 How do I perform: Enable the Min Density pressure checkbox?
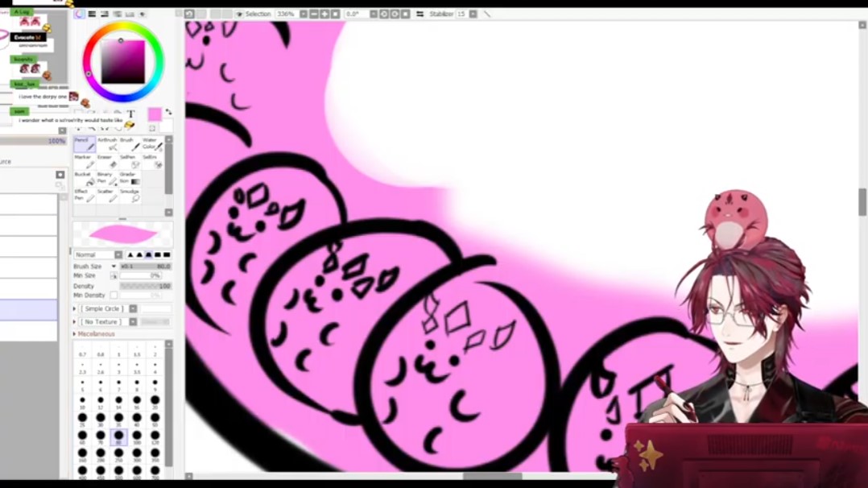pyautogui.click(x=114, y=296)
